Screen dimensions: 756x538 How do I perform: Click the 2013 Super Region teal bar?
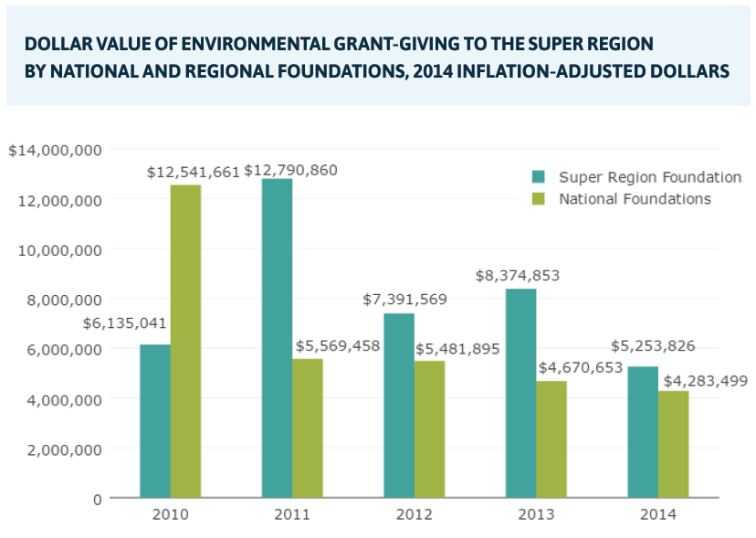[x=520, y=393]
